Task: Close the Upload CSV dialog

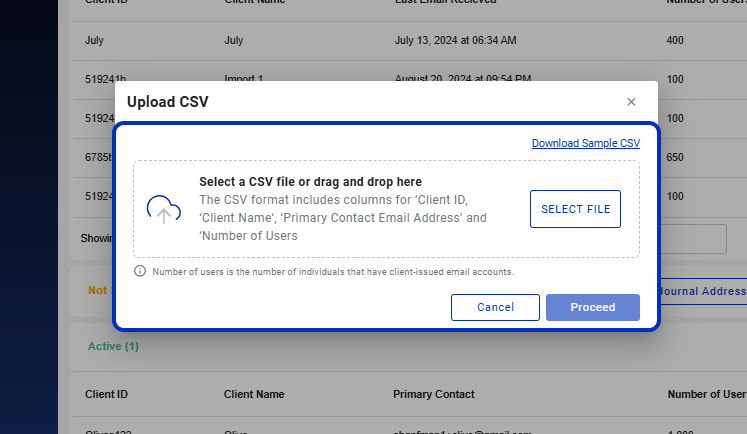Action: click(x=631, y=102)
